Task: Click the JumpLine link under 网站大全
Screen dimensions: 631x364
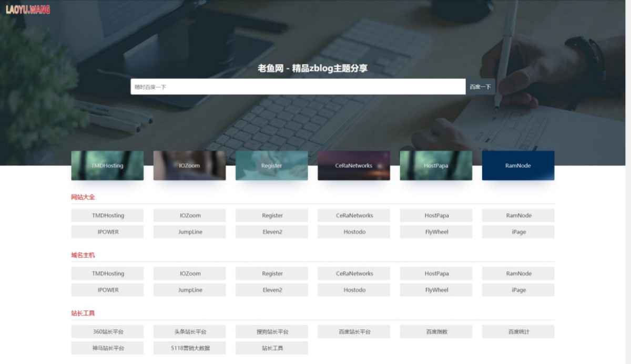Action: click(189, 232)
